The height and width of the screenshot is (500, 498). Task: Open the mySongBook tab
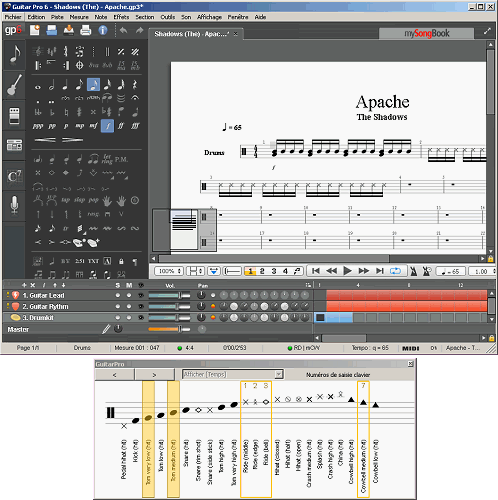click(x=427, y=33)
